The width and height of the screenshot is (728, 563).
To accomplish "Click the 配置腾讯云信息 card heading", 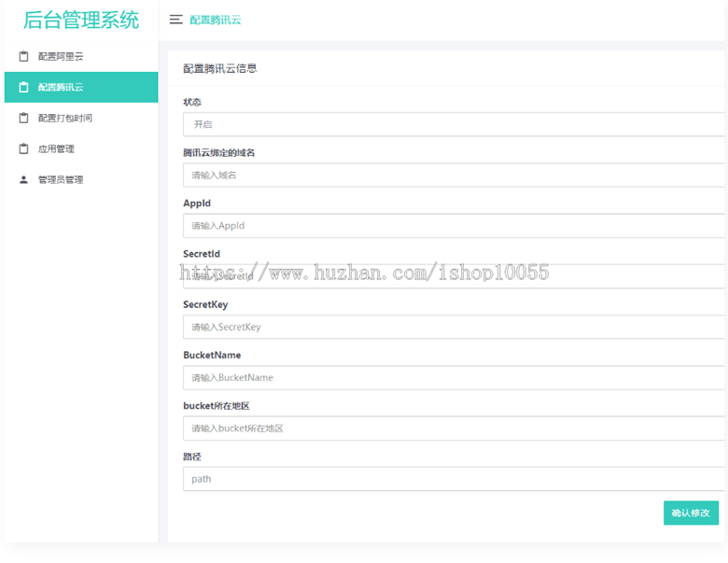I will point(220,69).
